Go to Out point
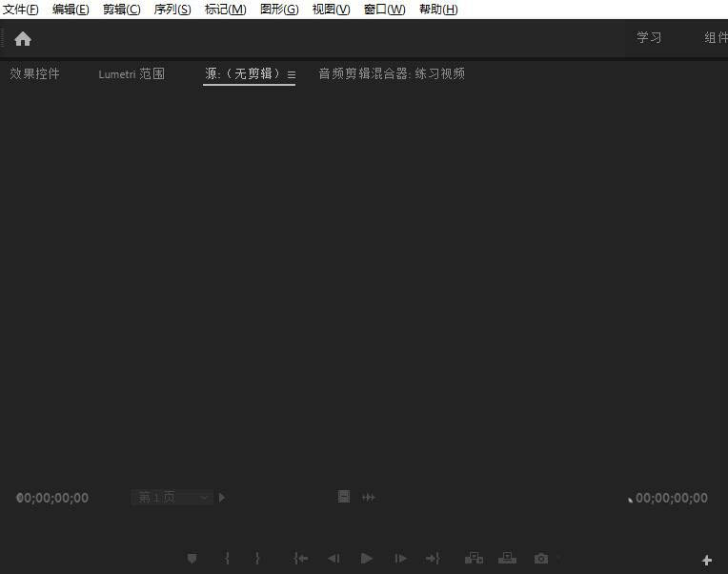 [433, 559]
